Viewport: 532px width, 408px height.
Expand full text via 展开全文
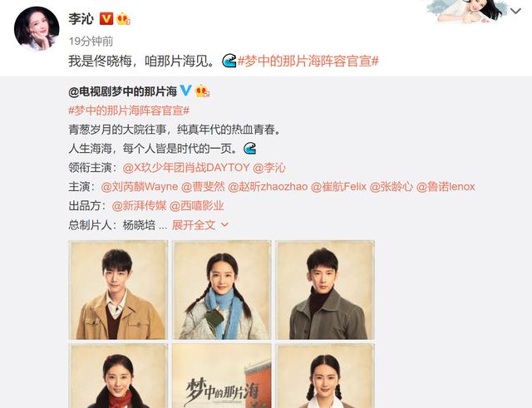coord(200,224)
